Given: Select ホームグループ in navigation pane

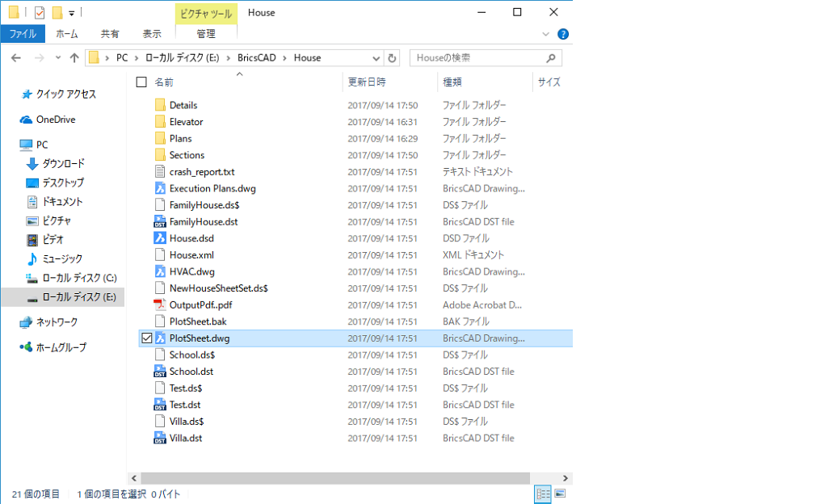Looking at the screenshot, I should click(x=61, y=347).
